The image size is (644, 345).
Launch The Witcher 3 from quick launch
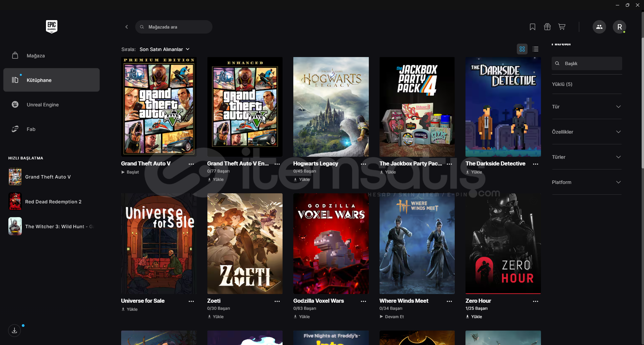[x=51, y=227]
